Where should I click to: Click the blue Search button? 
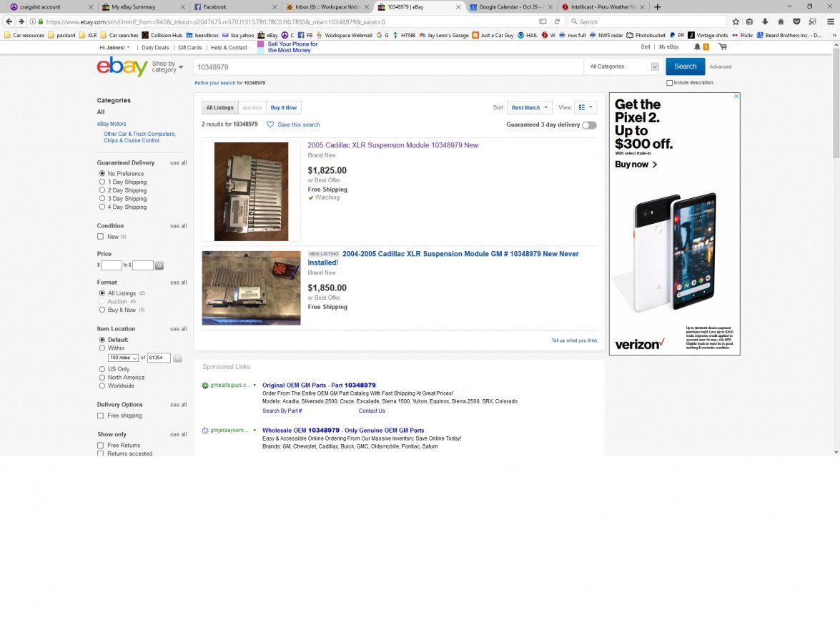pyautogui.click(x=685, y=67)
